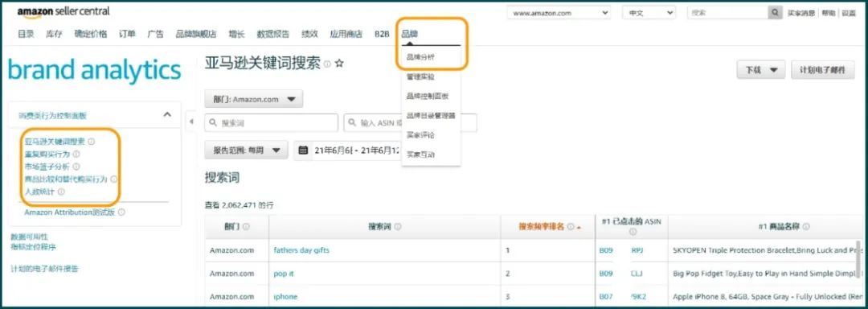
Task: Open the 报告范围: 每周 dropdown
Action: click(x=246, y=150)
